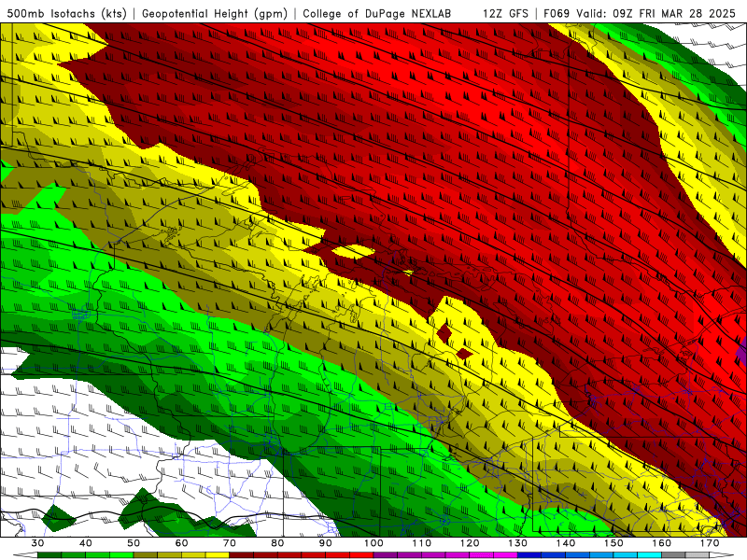The image size is (747, 560).
Task: Pick the darkest green swatch at 30 knots
Action: tap(49, 555)
